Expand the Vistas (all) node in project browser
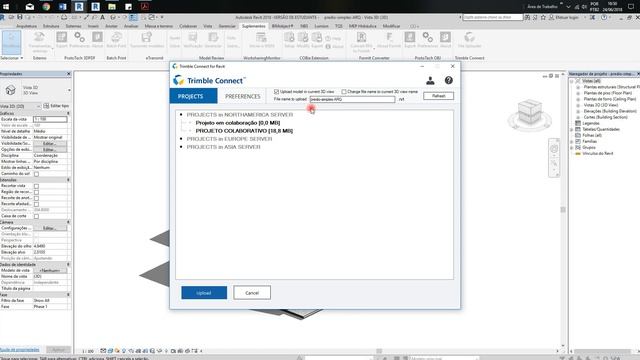Viewport: 640px width, 360px height. click(572, 81)
